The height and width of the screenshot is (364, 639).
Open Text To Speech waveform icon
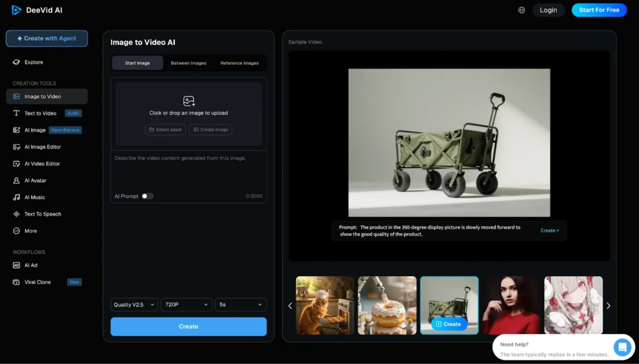16,214
